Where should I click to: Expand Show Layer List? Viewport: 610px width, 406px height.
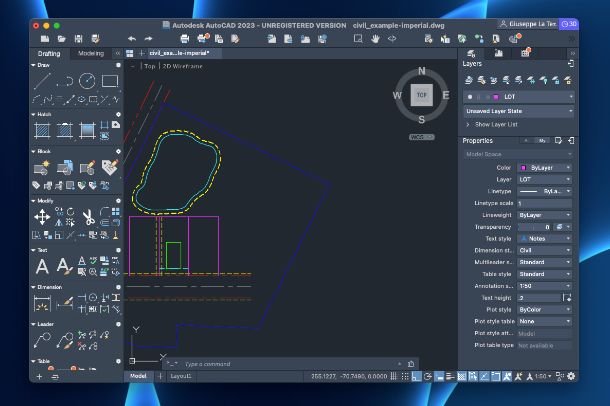tap(492, 124)
